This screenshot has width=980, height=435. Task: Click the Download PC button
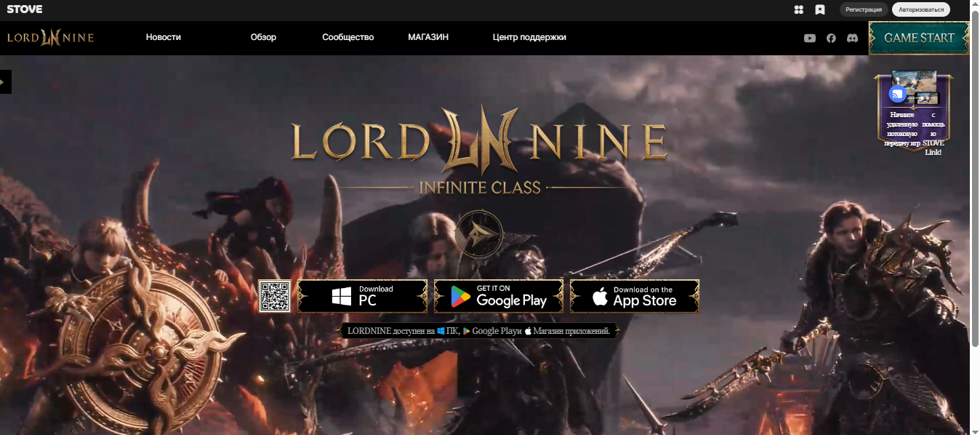coord(363,296)
